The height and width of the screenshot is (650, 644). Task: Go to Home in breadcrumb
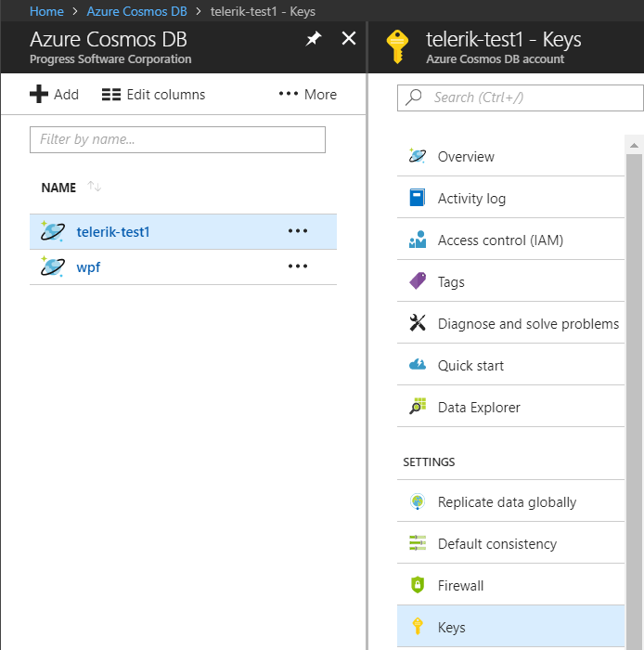tap(46, 12)
